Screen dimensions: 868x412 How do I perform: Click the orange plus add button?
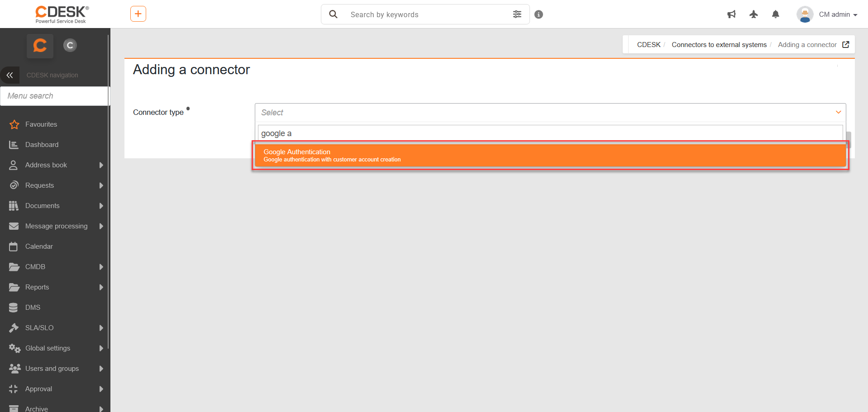point(138,14)
